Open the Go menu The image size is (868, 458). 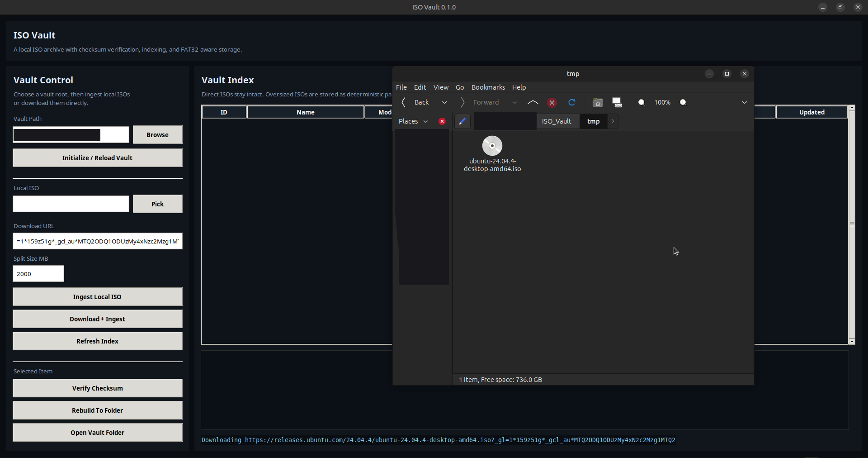coord(460,87)
